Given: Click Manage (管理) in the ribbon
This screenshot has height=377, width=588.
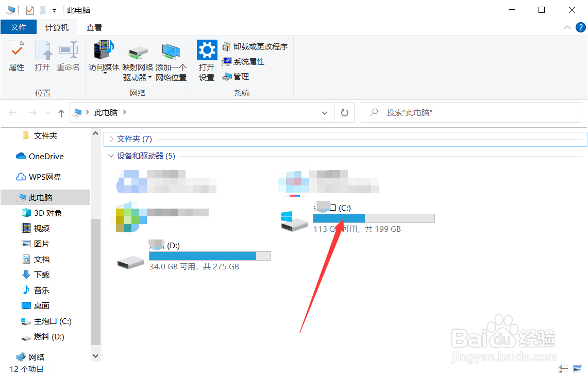Looking at the screenshot, I should pyautogui.click(x=236, y=76).
